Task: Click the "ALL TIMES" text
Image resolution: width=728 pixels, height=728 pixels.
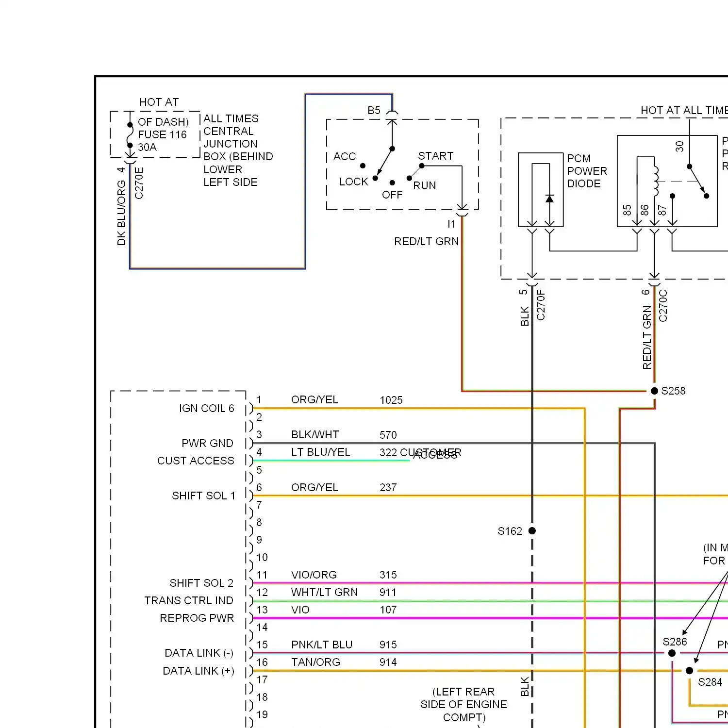Action: pyautogui.click(x=231, y=118)
